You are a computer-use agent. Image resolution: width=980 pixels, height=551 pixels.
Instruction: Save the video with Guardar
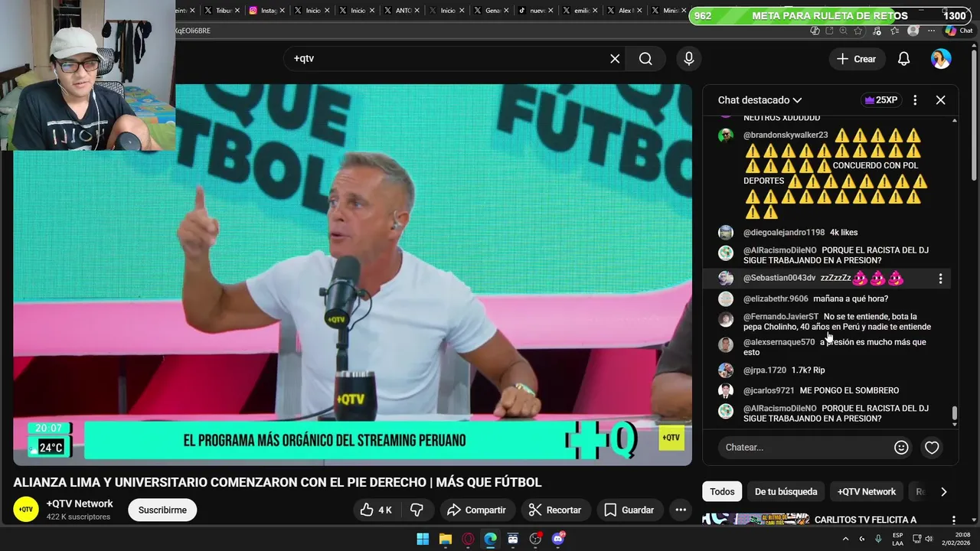pyautogui.click(x=629, y=510)
